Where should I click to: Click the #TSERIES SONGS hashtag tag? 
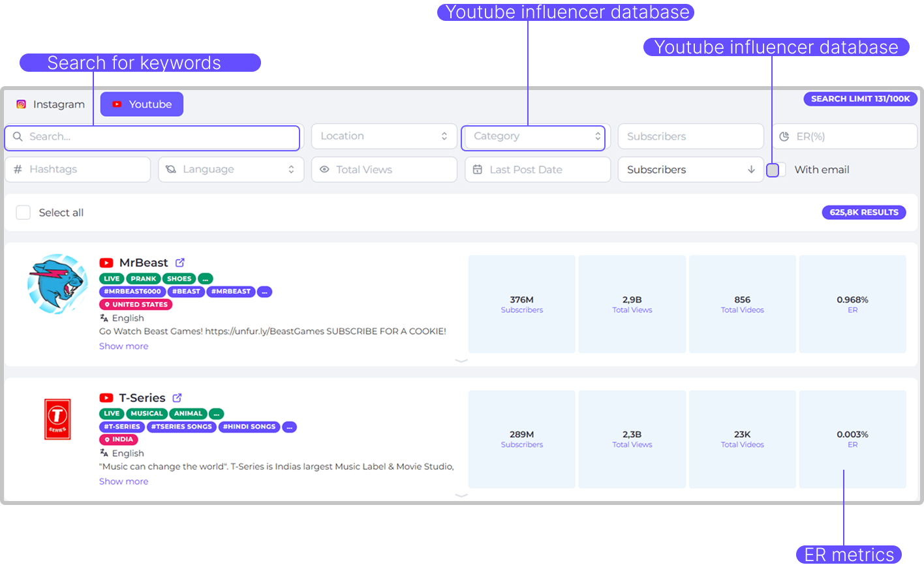tap(181, 427)
